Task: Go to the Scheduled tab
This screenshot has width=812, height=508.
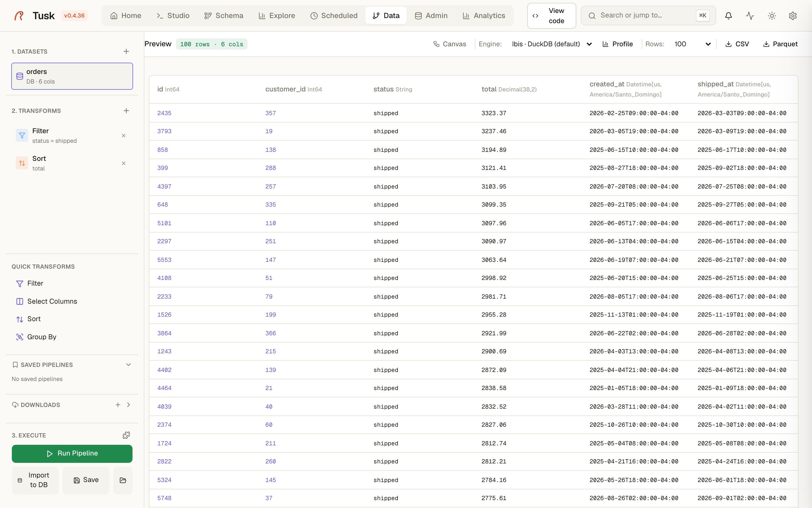Action: [x=334, y=16]
